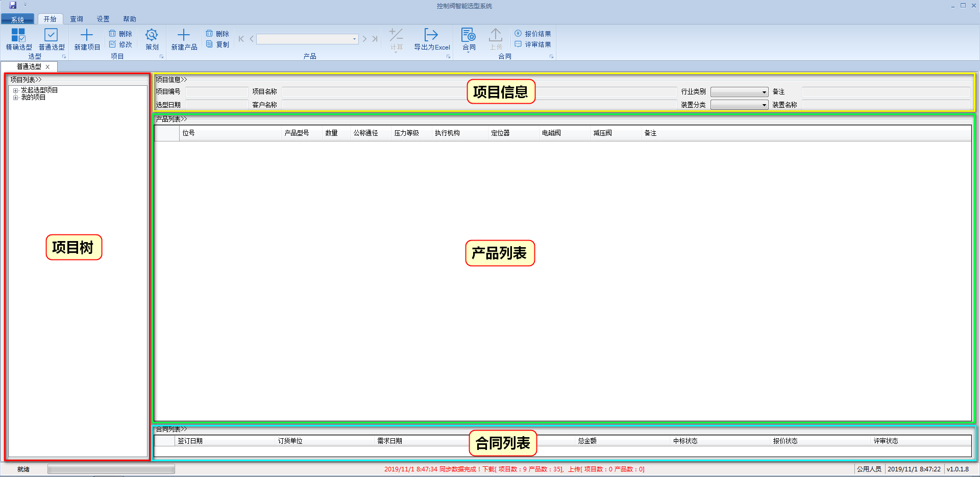This screenshot has height=477, width=980.
Task: Click the 新建产品 plus icon
Action: click(184, 35)
